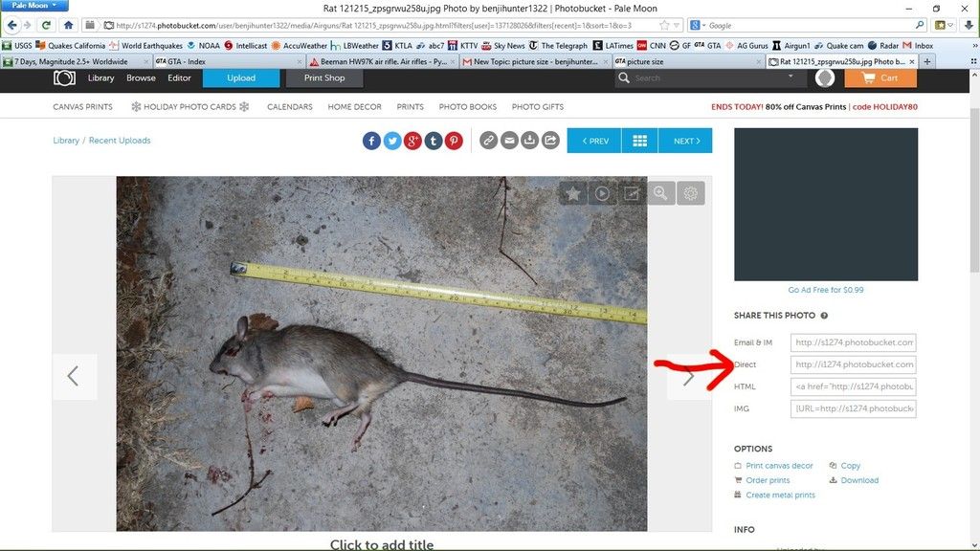Open Photo Books category
Screen dimensions: 980x551
pos(467,107)
